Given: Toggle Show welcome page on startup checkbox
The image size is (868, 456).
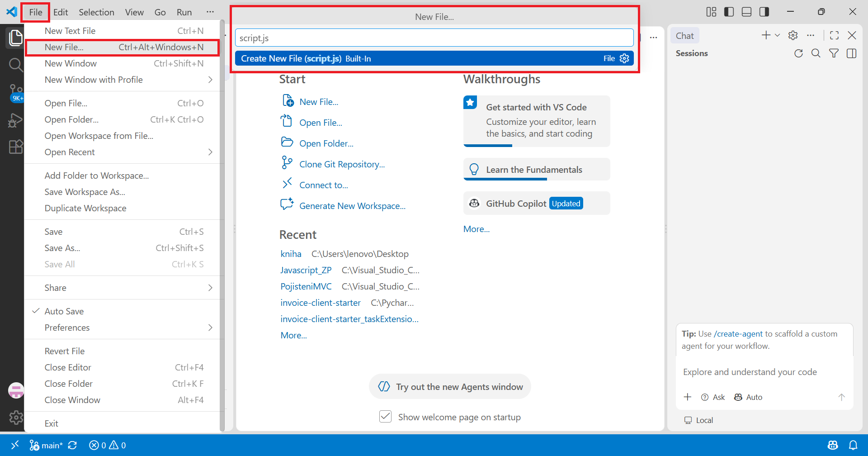Looking at the screenshot, I should point(385,417).
